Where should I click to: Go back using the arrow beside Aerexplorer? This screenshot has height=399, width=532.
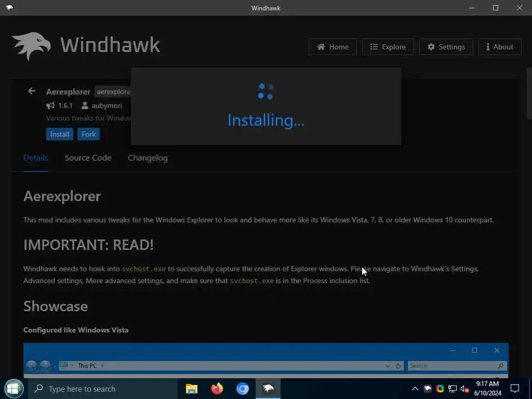pos(32,91)
